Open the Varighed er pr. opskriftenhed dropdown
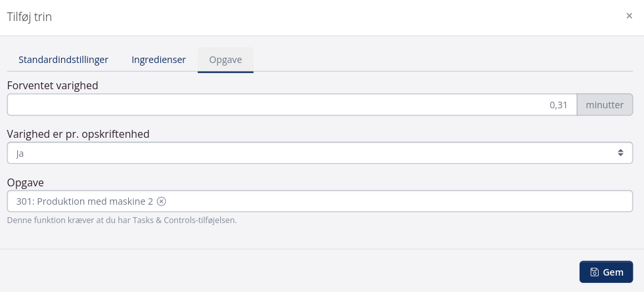644x292 pixels. coord(319,153)
